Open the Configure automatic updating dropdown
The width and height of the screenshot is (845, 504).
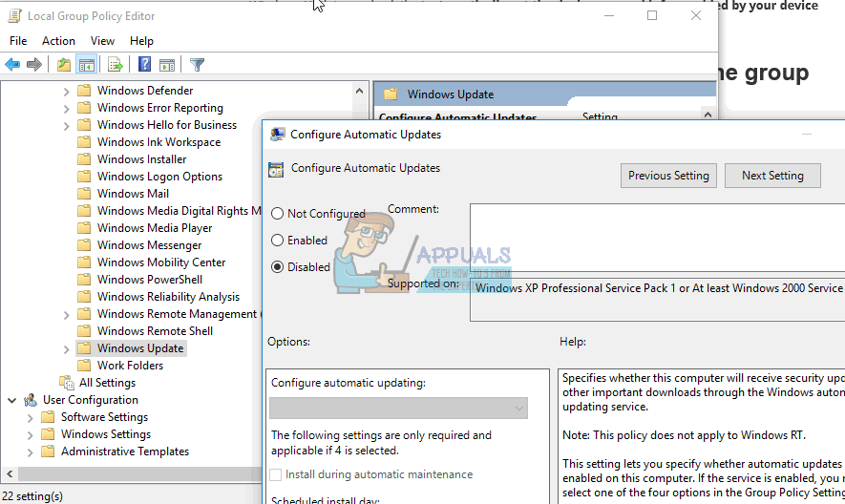tap(398, 408)
